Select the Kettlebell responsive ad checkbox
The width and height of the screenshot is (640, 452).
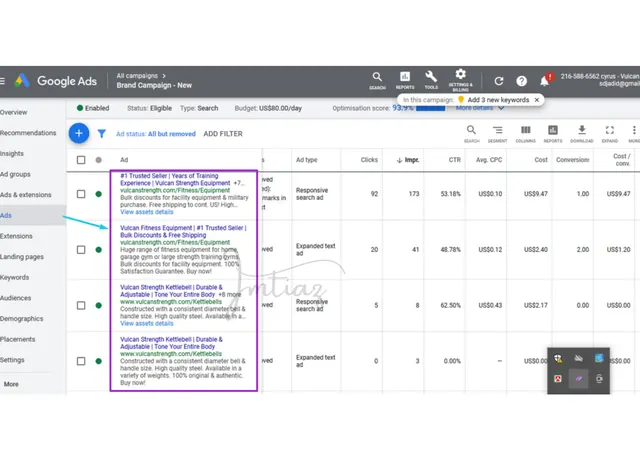81,305
